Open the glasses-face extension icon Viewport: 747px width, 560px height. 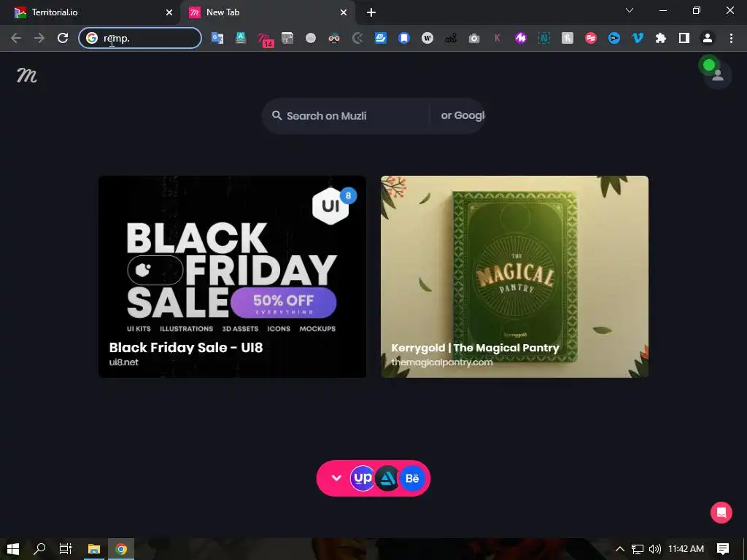click(x=334, y=38)
